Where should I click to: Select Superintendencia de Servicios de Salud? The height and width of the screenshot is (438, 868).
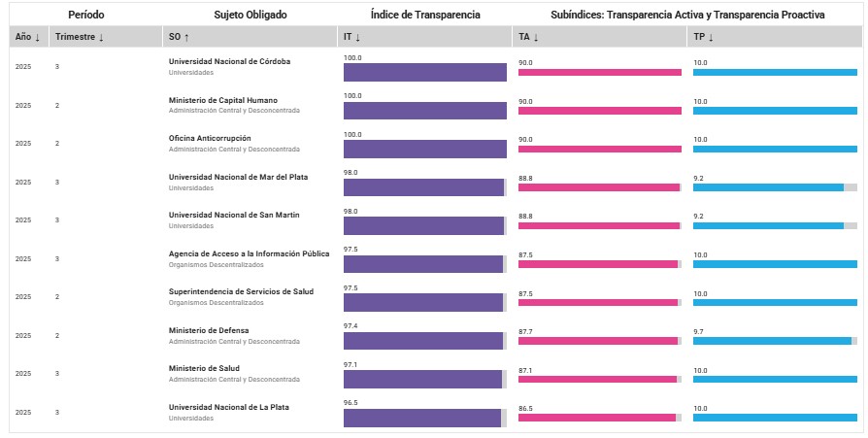(241, 291)
